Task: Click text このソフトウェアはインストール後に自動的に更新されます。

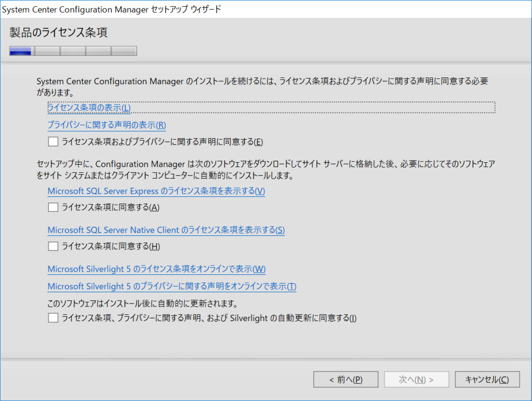Action: coord(142,303)
